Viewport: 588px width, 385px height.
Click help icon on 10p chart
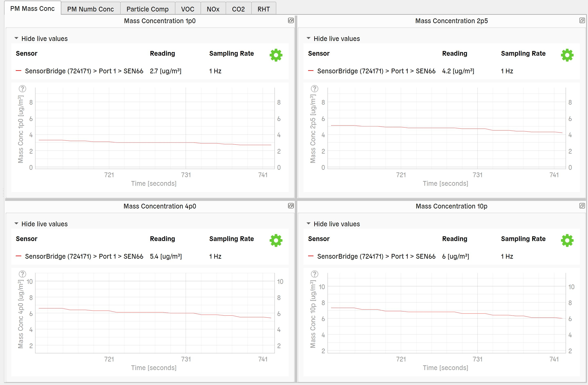[314, 274]
